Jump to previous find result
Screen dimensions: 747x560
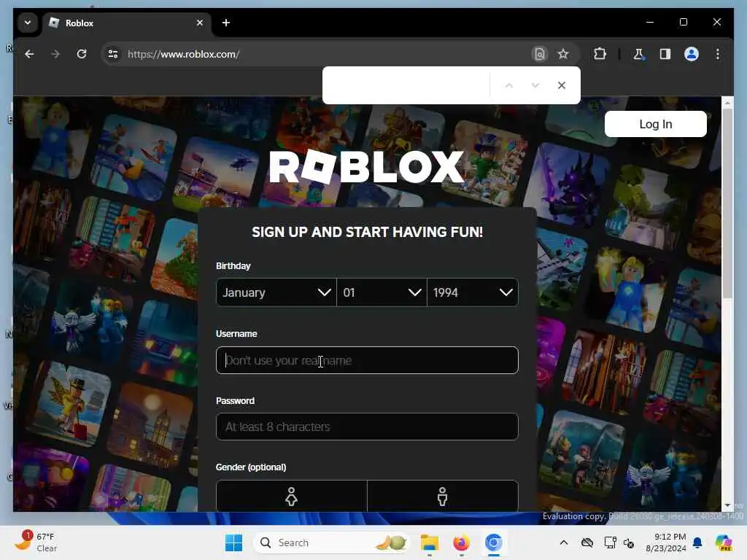508,85
